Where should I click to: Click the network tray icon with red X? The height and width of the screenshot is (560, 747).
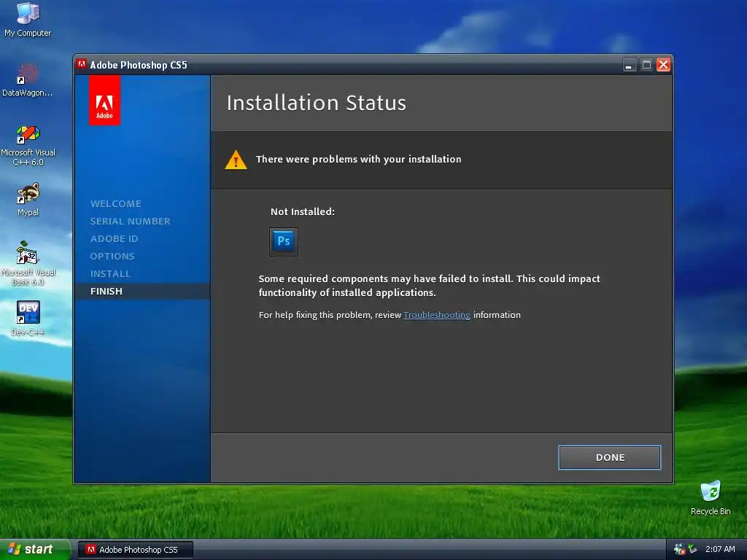[679, 549]
